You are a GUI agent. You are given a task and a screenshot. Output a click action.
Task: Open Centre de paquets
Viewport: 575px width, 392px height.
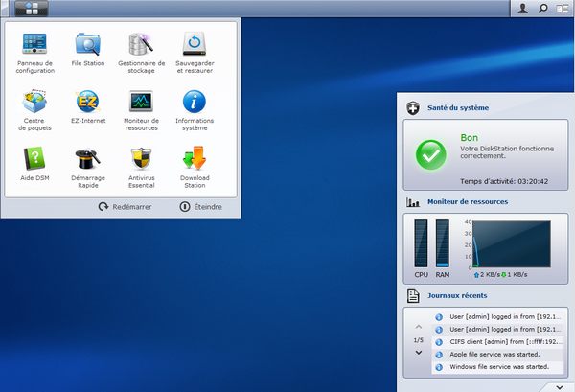tap(34, 110)
